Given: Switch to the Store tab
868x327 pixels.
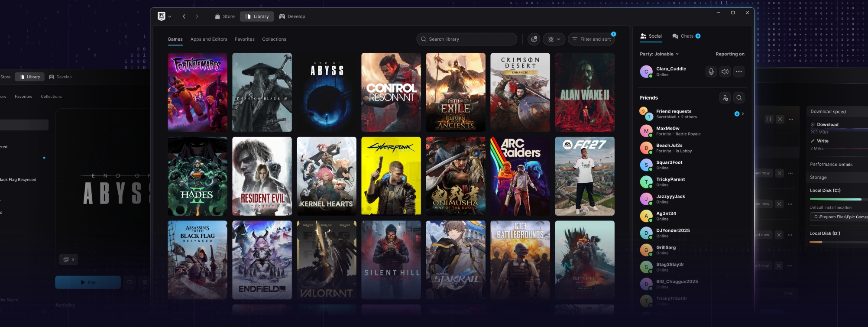Looking at the screenshot, I should [225, 16].
